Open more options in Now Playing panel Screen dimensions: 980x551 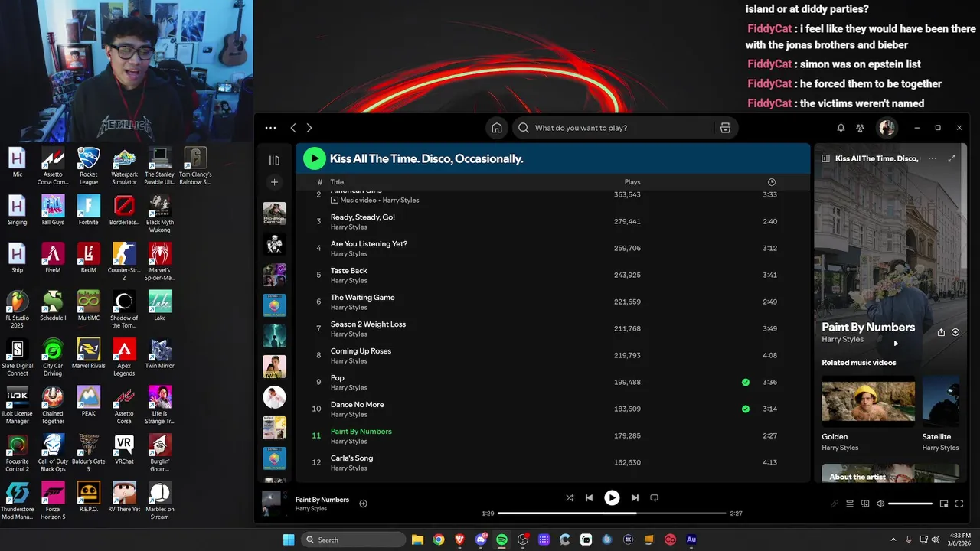932,158
